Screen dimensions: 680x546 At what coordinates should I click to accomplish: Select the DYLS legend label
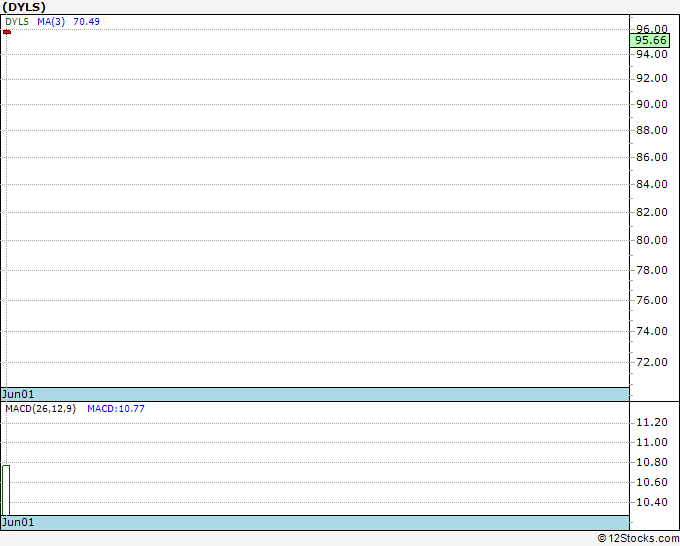[x=17, y=22]
